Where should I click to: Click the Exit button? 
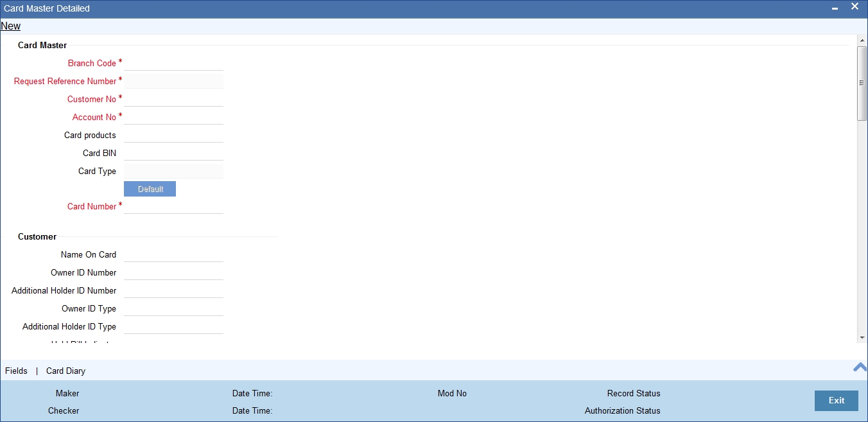[x=837, y=400]
